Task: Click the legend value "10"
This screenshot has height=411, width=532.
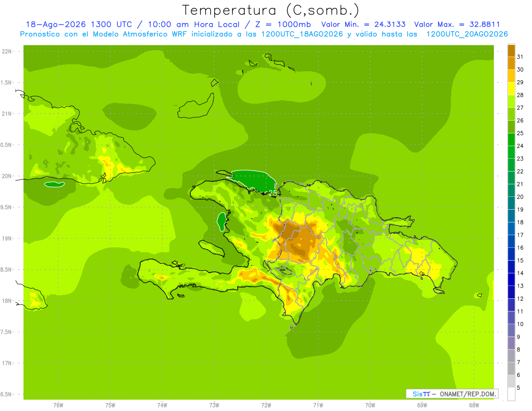Action: 520,325
